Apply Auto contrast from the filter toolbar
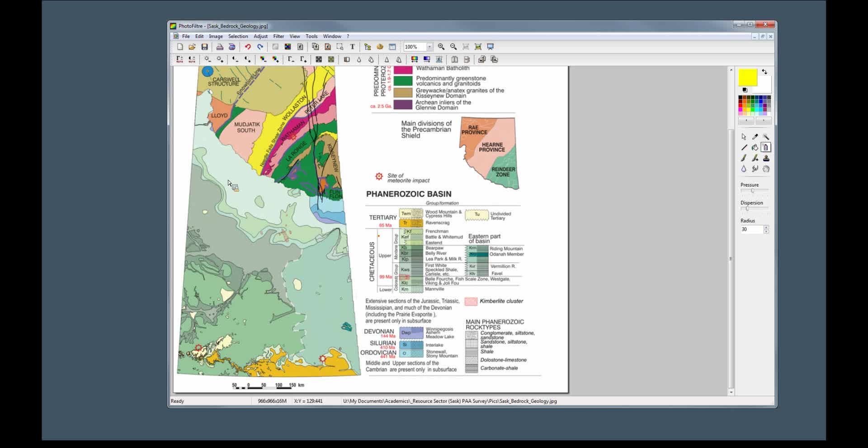 tap(192, 60)
